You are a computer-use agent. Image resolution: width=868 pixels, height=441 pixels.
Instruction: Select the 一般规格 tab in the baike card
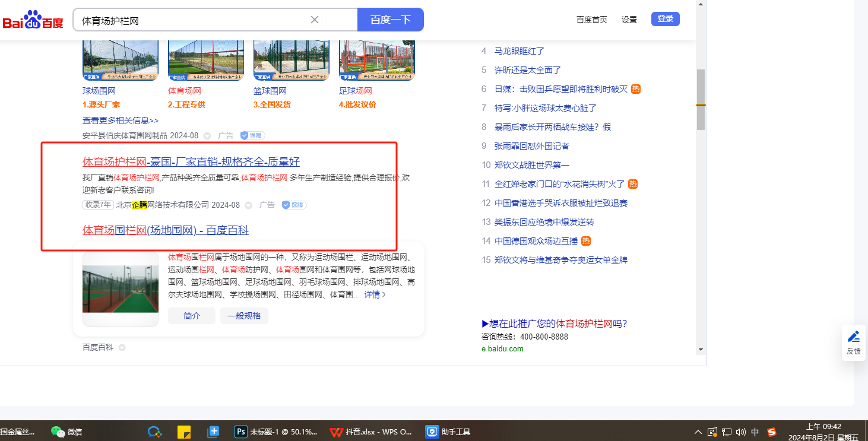(244, 316)
